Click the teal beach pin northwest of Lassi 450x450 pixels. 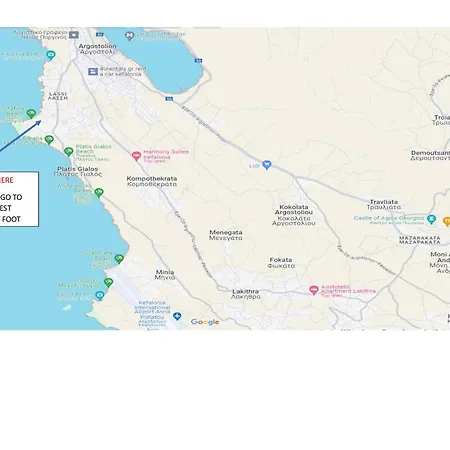tap(51, 55)
